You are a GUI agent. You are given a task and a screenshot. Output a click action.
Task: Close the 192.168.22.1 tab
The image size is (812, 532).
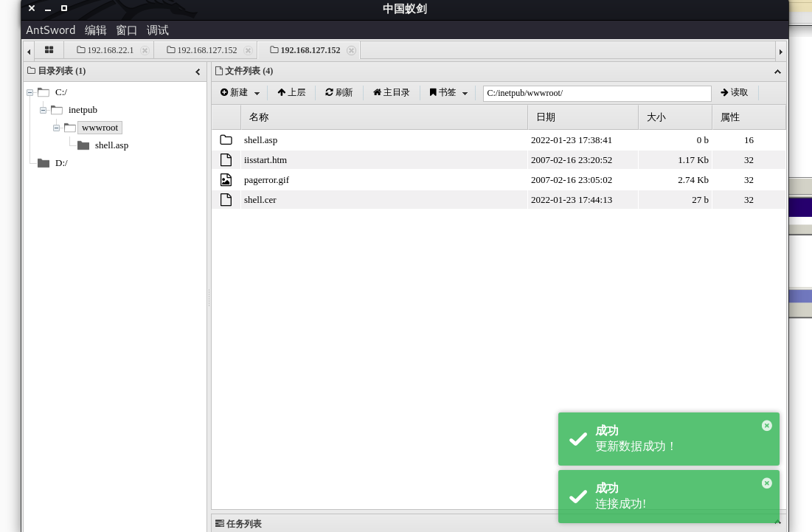(145, 50)
